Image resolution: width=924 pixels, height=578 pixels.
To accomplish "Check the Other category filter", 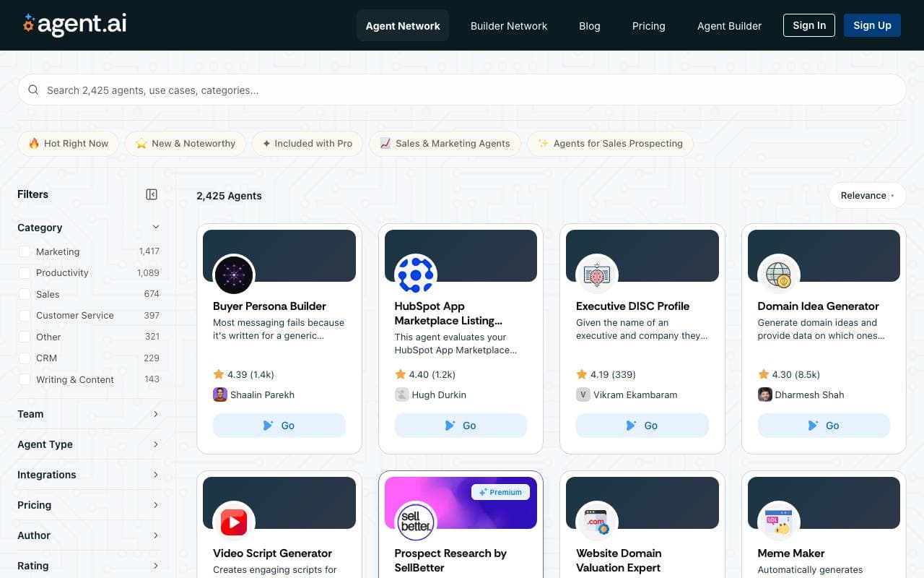I will point(25,337).
